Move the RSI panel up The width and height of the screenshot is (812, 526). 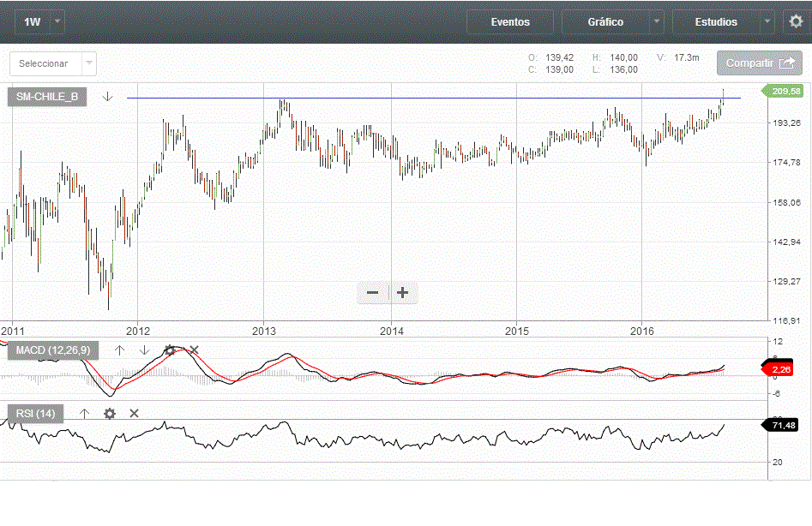click(x=84, y=414)
